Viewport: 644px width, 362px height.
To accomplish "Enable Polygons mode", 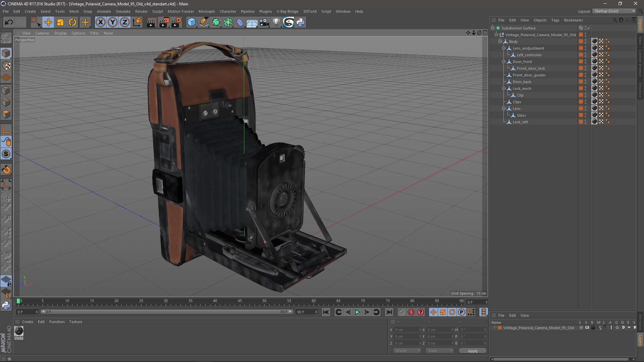I will coord(6,114).
